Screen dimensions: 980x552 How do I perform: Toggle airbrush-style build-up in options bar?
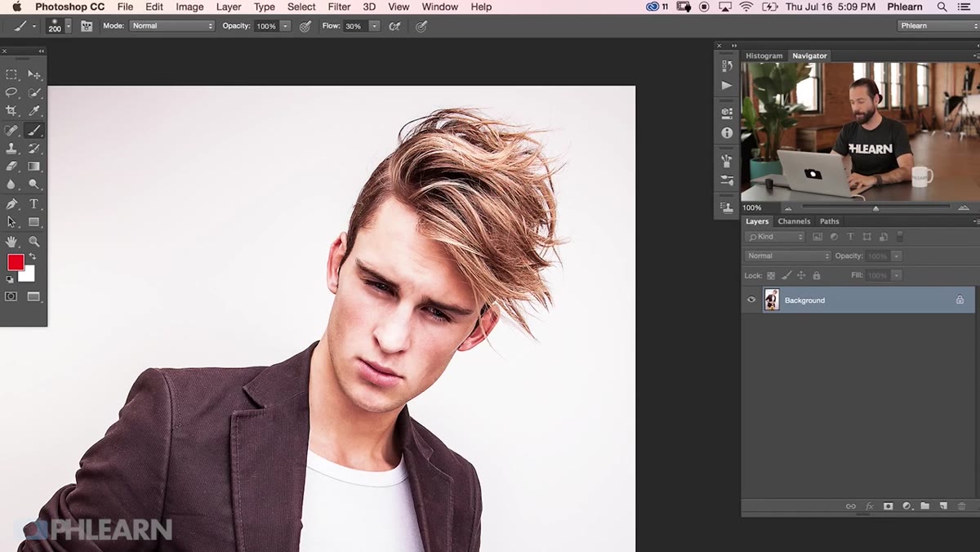click(394, 26)
